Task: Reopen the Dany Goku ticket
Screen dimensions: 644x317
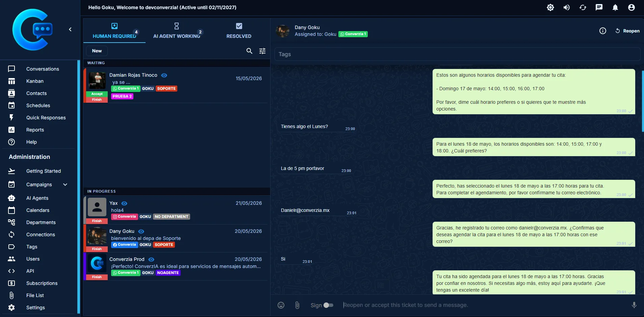Action: (x=627, y=31)
